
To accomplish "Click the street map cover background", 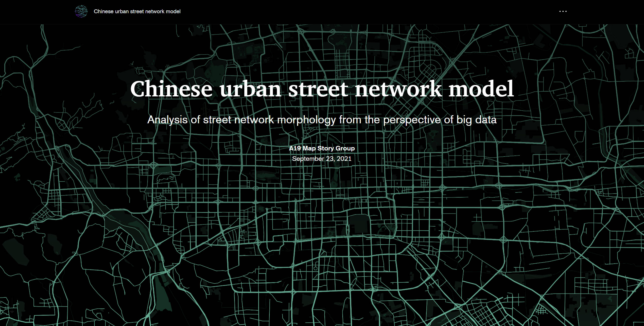I will point(322,228).
